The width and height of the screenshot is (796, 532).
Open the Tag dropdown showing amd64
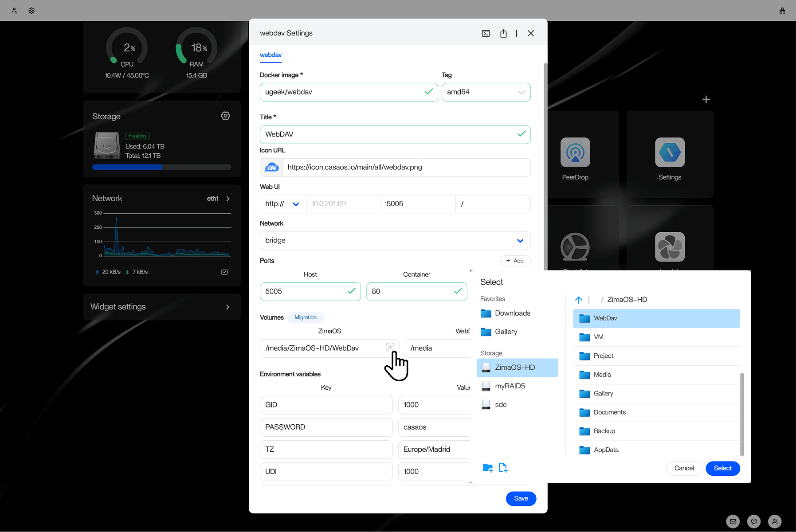pyautogui.click(x=486, y=92)
